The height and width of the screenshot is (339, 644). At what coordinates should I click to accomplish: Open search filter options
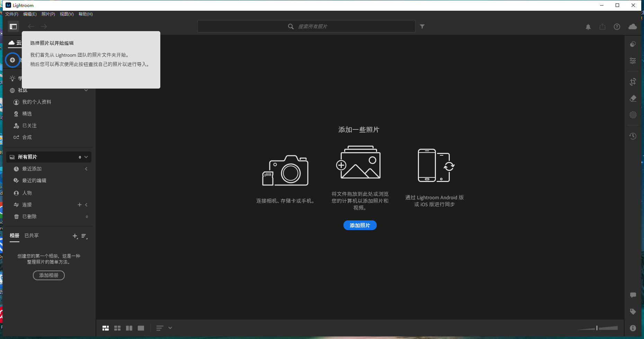(422, 26)
